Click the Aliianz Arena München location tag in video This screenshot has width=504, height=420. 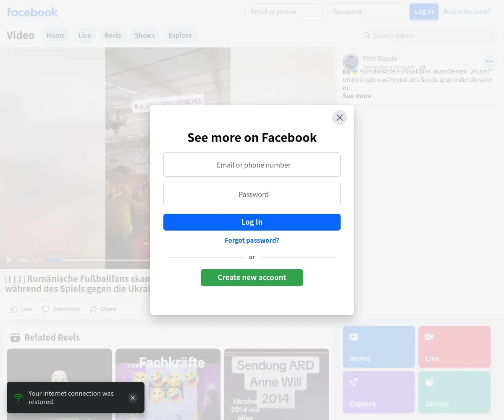click(168, 103)
